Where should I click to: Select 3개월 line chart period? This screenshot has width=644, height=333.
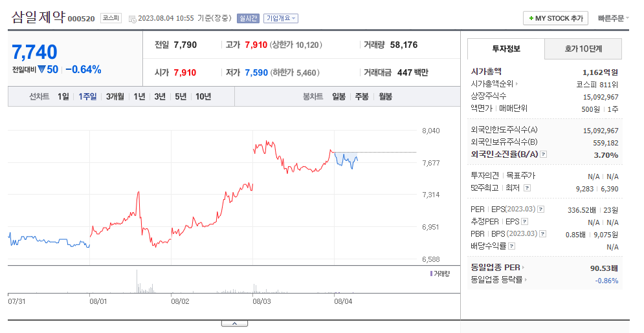pyautogui.click(x=115, y=96)
